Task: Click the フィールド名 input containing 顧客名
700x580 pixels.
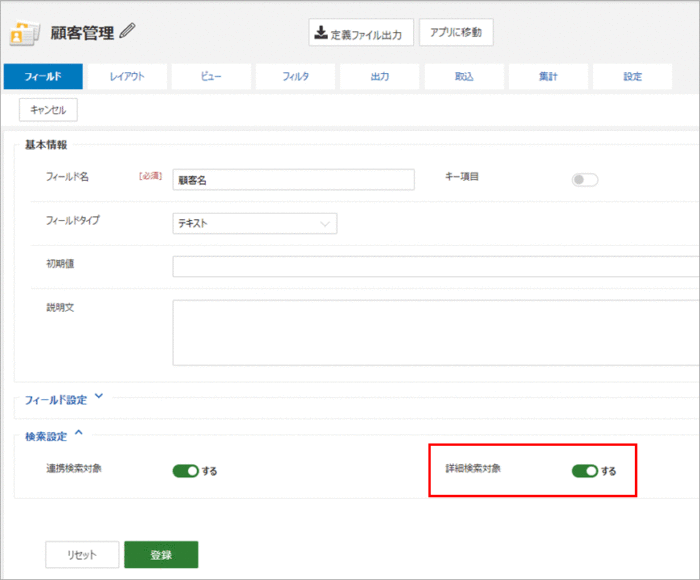Action: 293,179
